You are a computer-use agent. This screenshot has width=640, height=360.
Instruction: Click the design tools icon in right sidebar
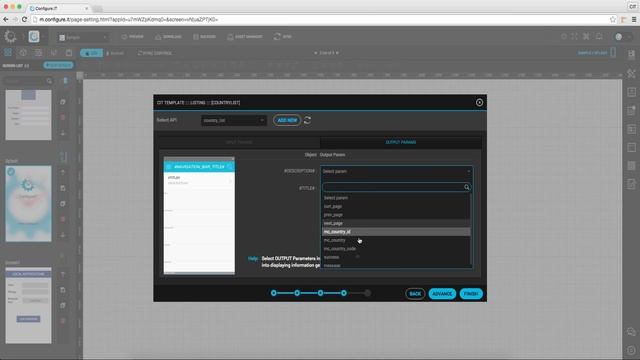[x=631, y=73]
